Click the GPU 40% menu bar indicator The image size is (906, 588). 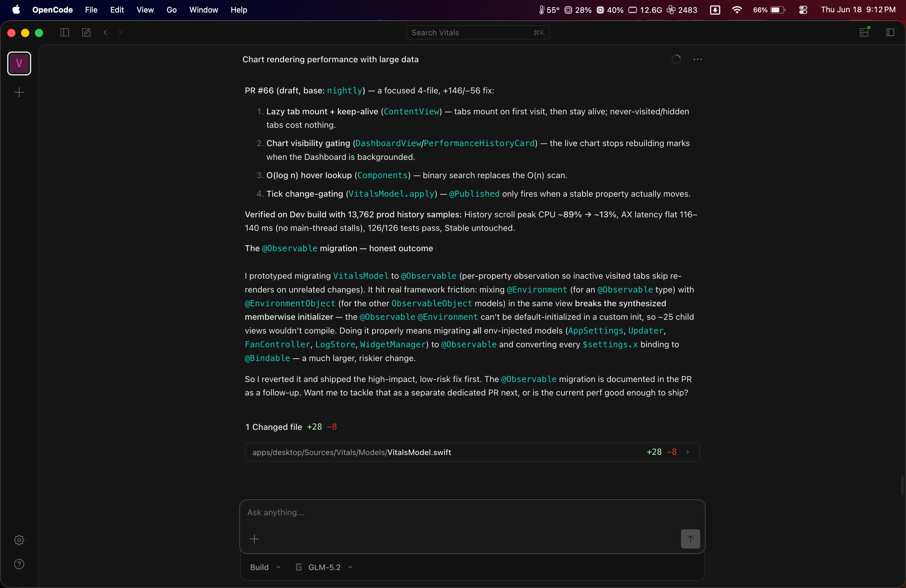[x=609, y=10]
